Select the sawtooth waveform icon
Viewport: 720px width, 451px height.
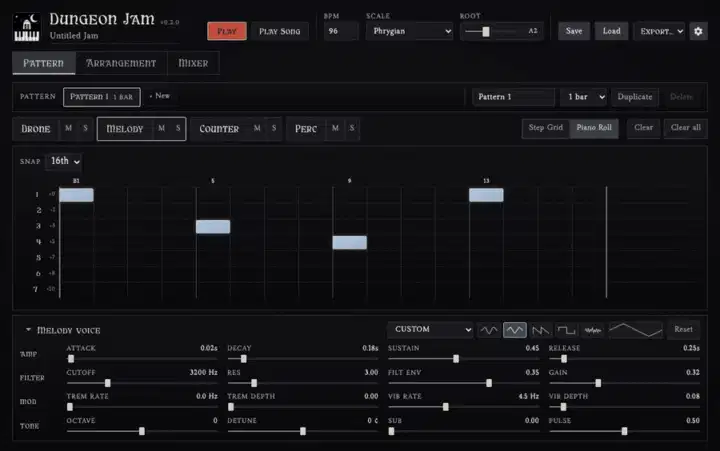tap(540, 330)
